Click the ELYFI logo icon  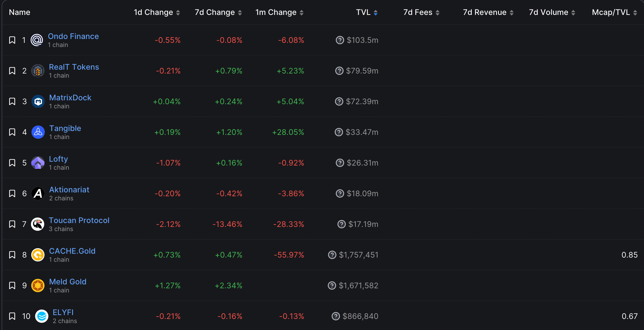pos(42,316)
